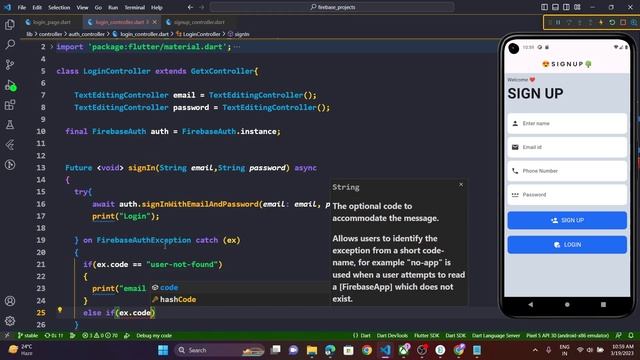Open File Explorer from taskbar

click(312, 350)
